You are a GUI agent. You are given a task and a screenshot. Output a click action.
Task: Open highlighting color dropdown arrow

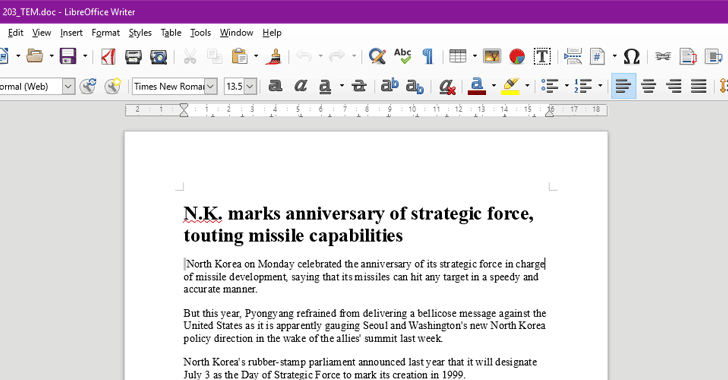[x=527, y=86]
